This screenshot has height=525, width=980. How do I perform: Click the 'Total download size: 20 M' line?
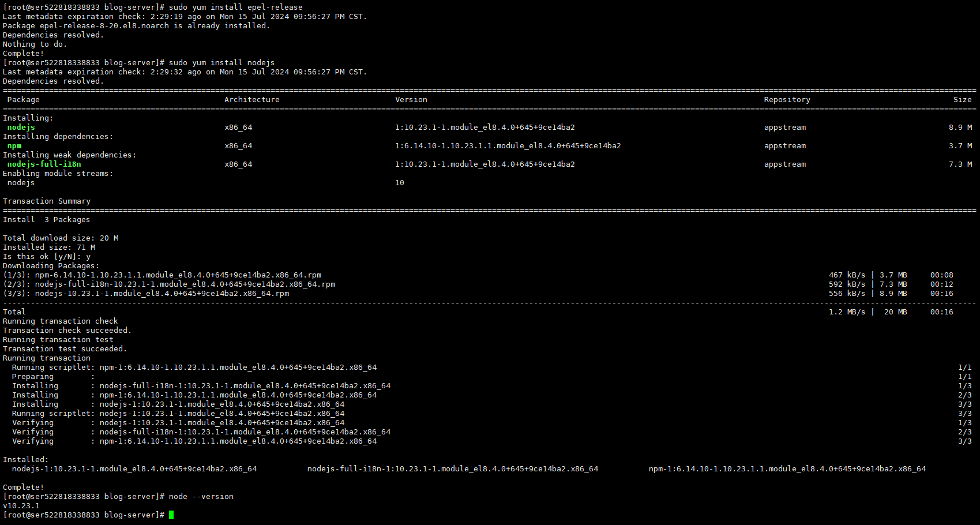pos(61,238)
